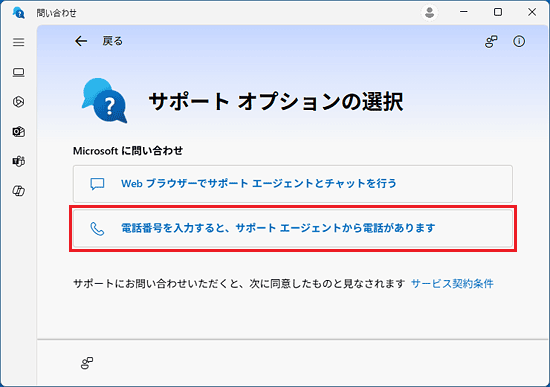Image resolution: width=550 pixels, height=387 pixels.
Task: Open the hamburger navigation menu
Action: pyautogui.click(x=19, y=42)
